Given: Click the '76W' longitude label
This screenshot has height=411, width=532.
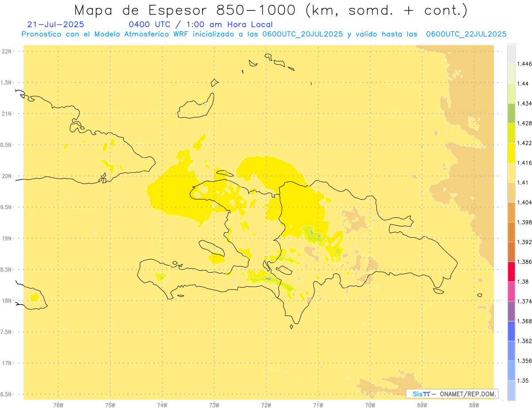Looking at the screenshot, I should (58, 405).
